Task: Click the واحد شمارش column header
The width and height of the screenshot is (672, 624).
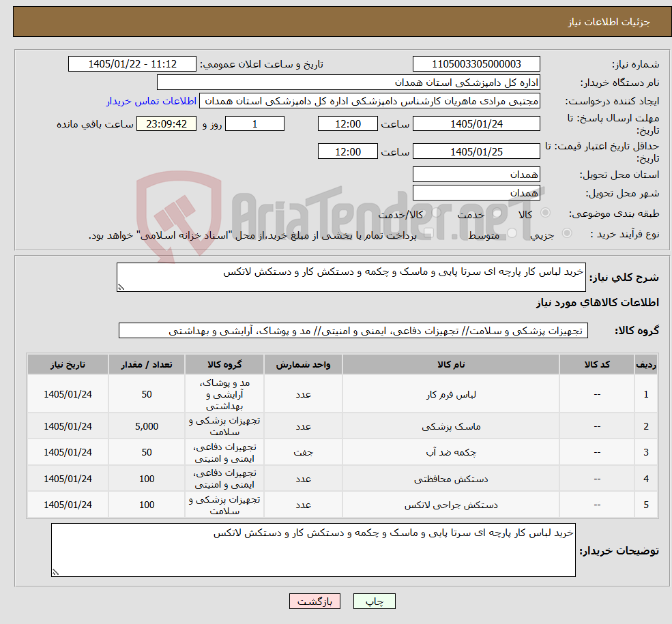Action: [303, 364]
